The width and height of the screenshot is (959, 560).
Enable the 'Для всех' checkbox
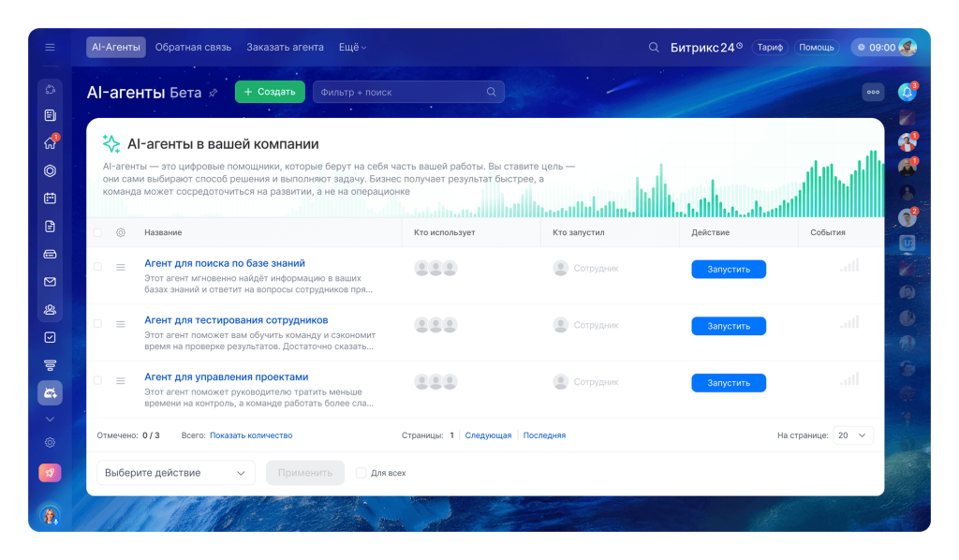[361, 473]
